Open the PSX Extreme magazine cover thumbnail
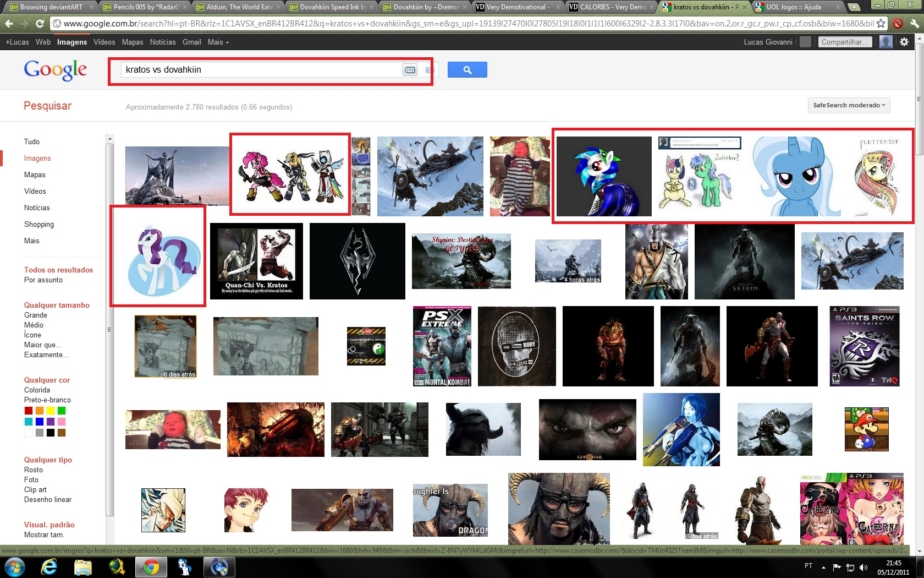The width and height of the screenshot is (924, 578). click(x=442, y=346)
